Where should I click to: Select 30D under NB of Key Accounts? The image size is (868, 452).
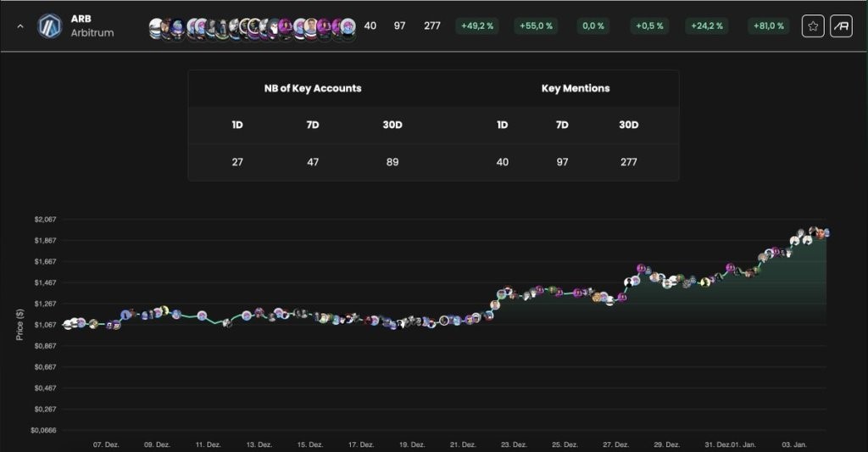pyautogui.click(x=392, y=125)
